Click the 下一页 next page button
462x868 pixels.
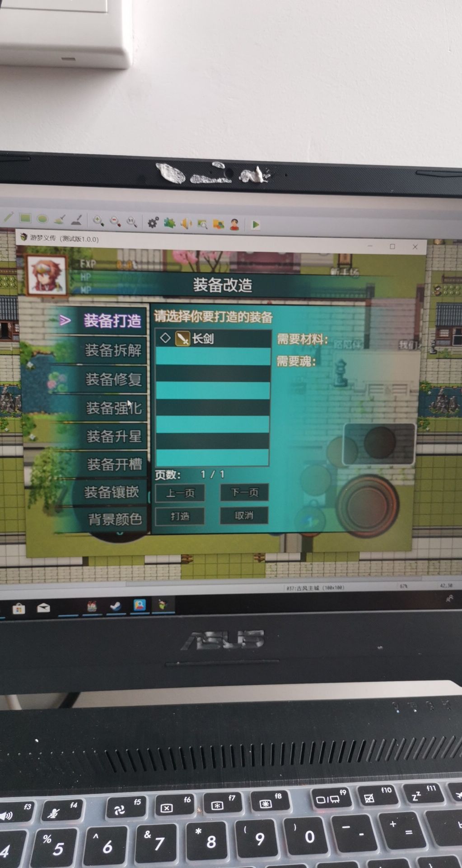click(x=244, y=492)
